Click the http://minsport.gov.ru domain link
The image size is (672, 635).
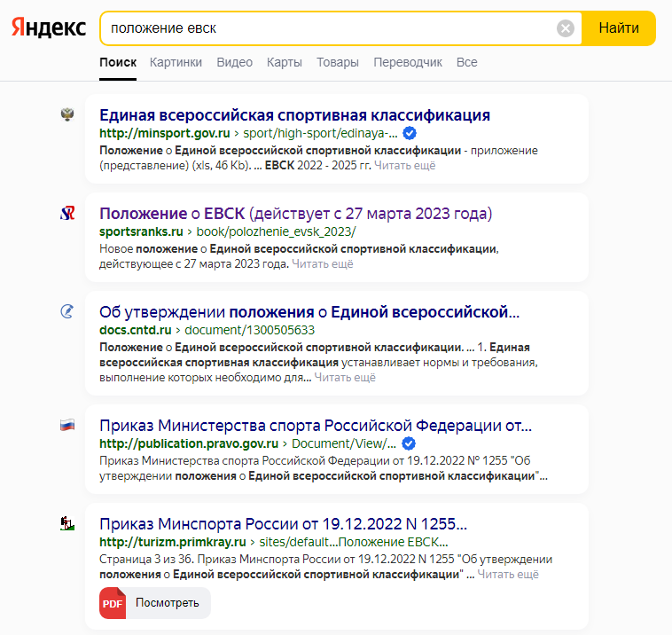165,133
